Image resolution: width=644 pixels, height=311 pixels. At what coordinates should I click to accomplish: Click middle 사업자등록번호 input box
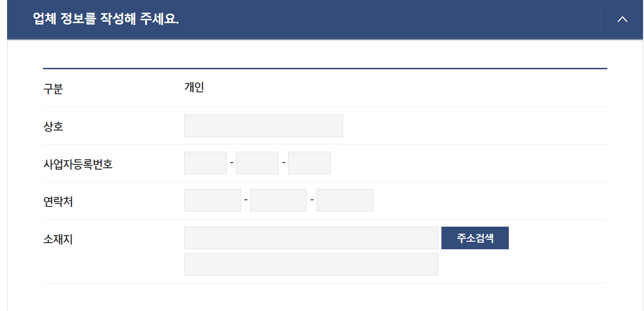[257, 163]
